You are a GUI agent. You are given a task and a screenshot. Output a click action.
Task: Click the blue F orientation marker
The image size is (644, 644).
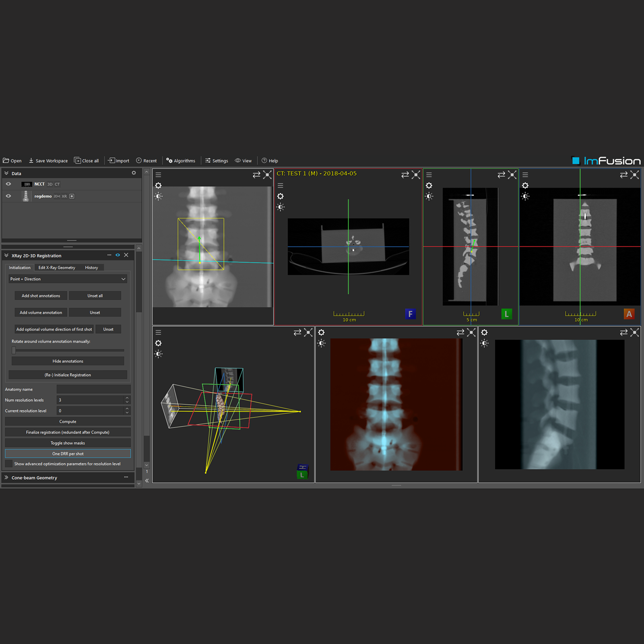(410, 314)
